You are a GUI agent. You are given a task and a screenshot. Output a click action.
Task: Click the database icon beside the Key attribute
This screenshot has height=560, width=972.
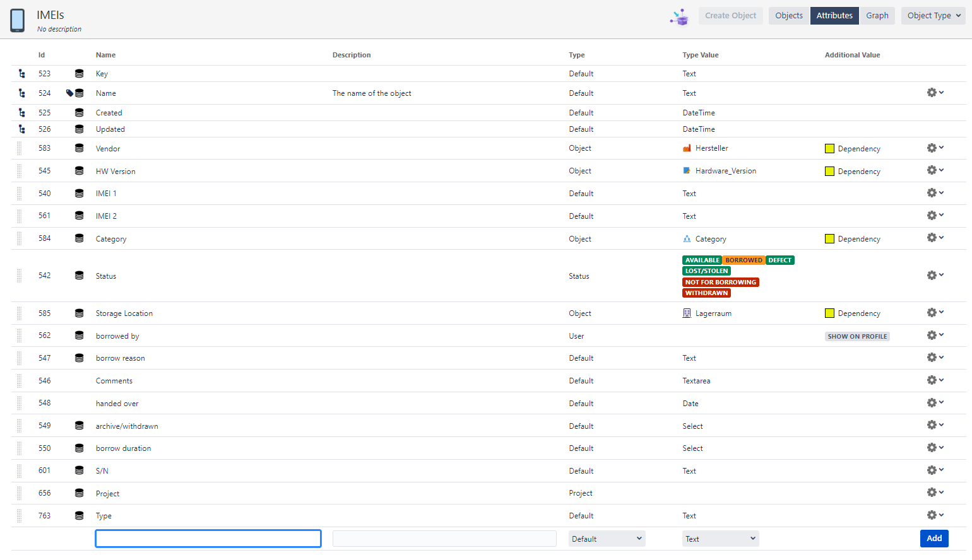pyautogui.click(x=79, y=73)
